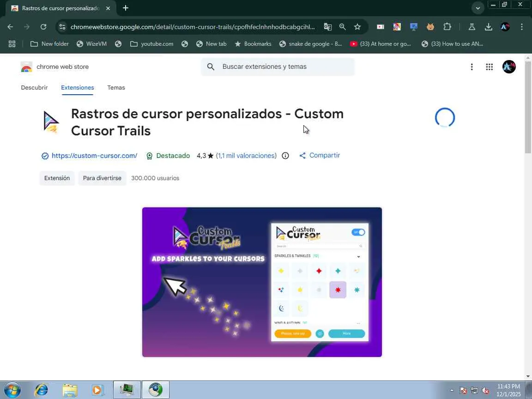
Task: Click the address bar URL
Action: (x=193, y=27)
